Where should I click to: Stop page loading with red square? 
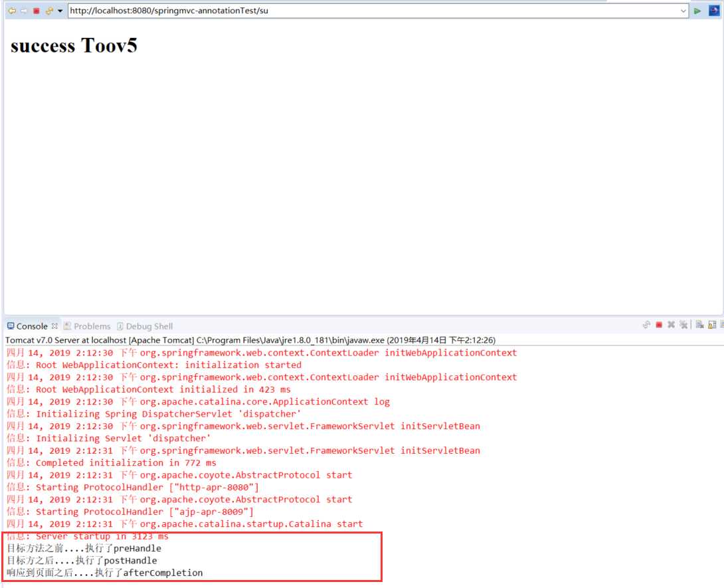tap(36, 11)
